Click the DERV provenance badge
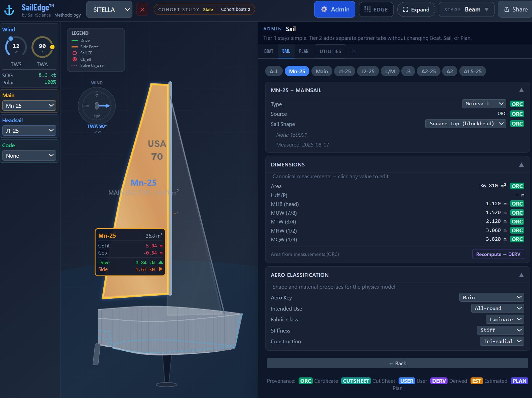The image size is (532, 398). [439, 381]
